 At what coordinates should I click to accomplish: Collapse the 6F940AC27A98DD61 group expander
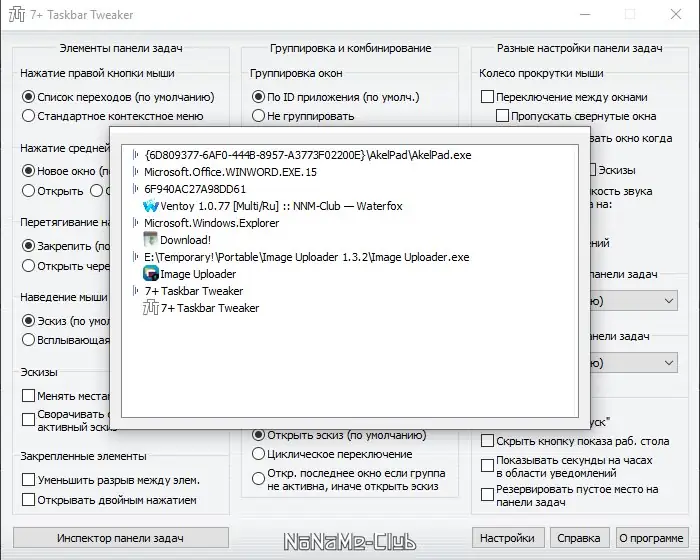point(136,189)
